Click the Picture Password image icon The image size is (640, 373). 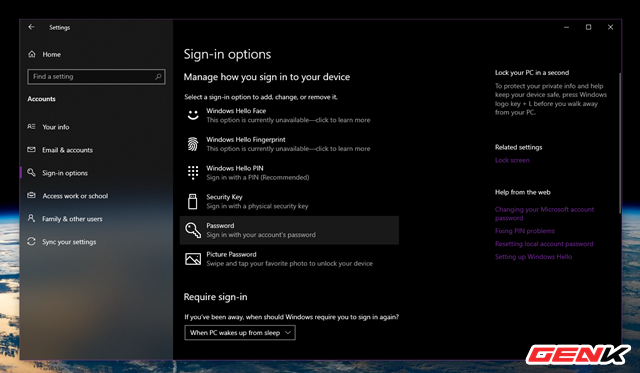coord(193,259)
